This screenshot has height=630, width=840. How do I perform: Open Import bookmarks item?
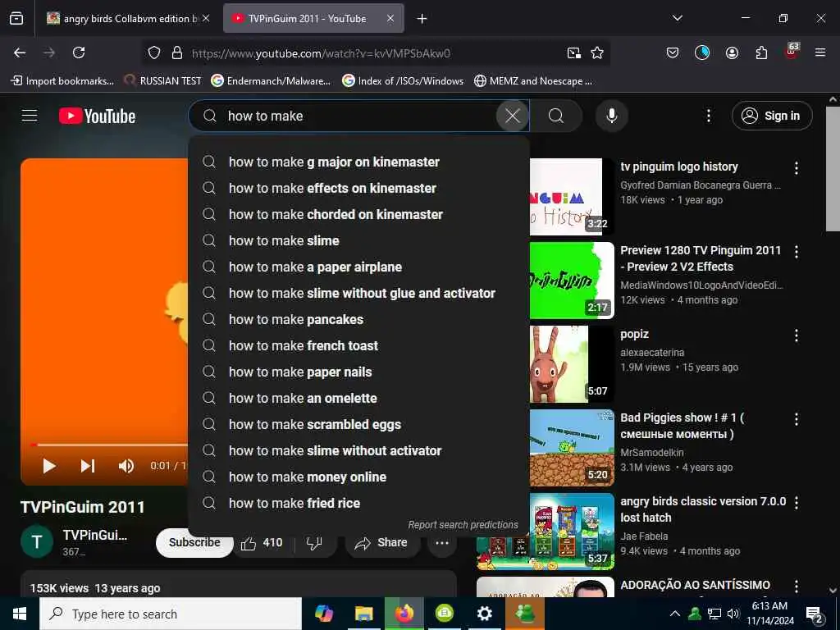(62, 81)
